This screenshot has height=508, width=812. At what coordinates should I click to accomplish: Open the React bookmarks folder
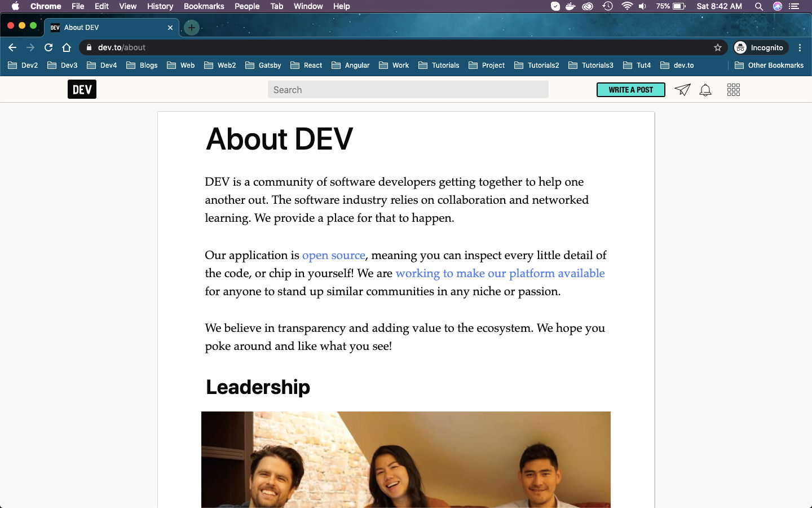pos(307,65)
